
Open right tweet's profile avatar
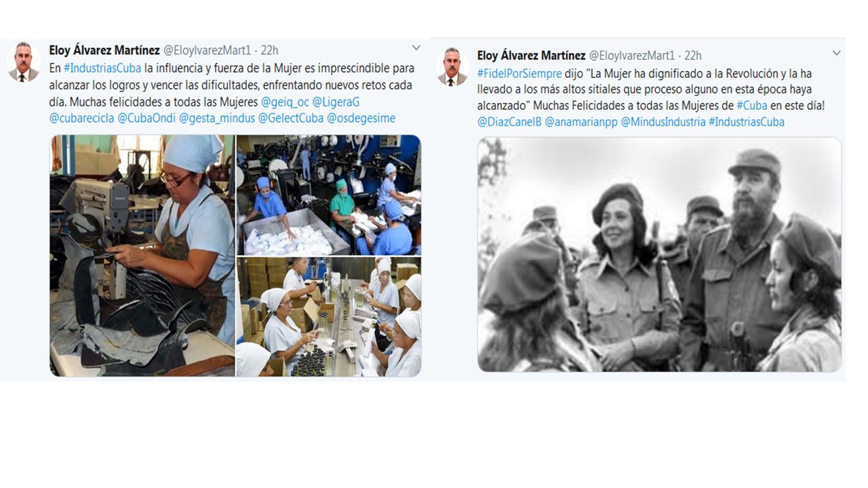pos(452,67)
